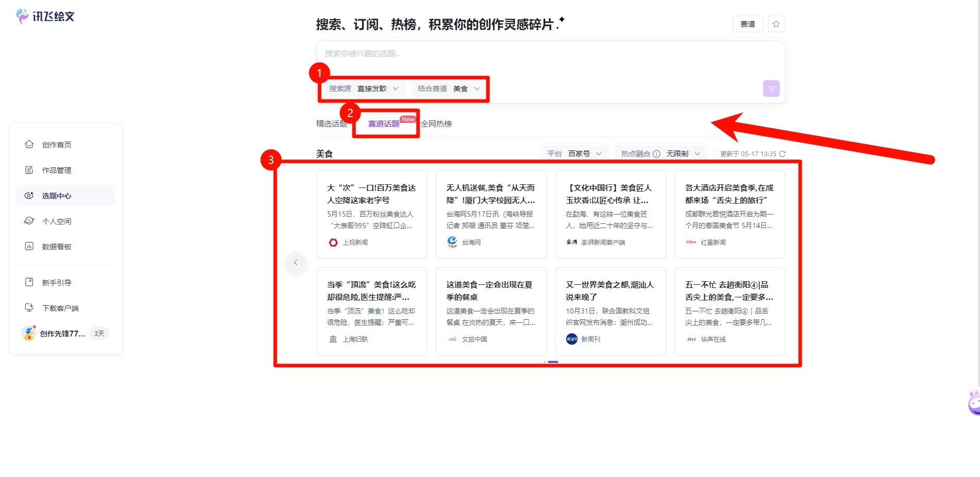Click the purple send search button

pyautogui.click(x=771, y=89)
